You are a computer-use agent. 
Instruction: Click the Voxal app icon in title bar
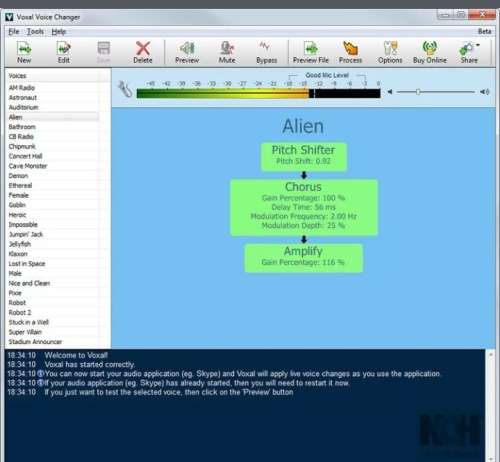click(10, 17)
